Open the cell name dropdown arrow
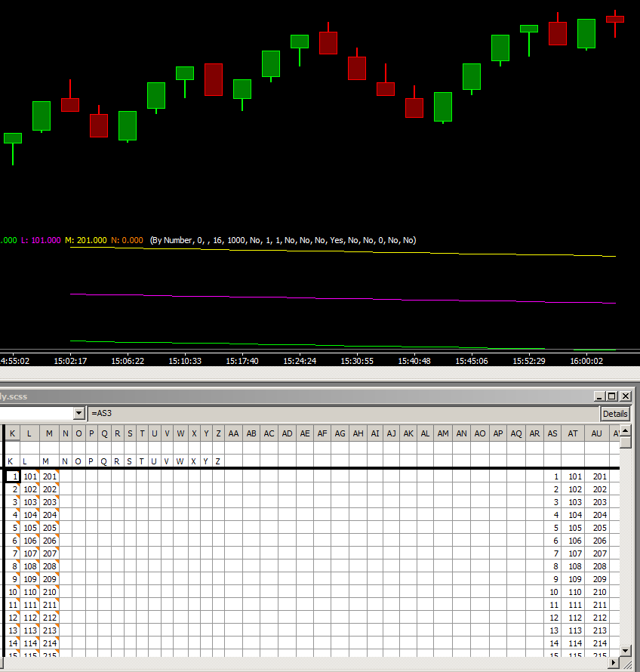The height and width of the screenshot is (672, 640). coord(78,413)
